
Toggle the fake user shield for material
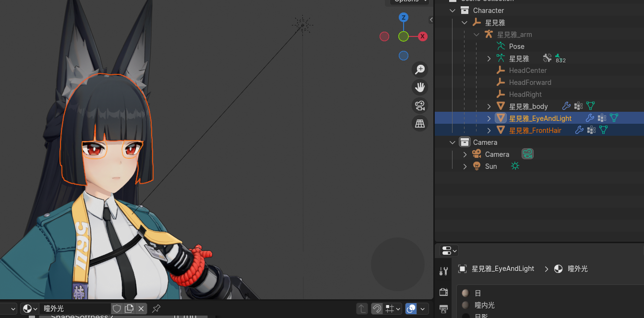(x=117, y=308)
